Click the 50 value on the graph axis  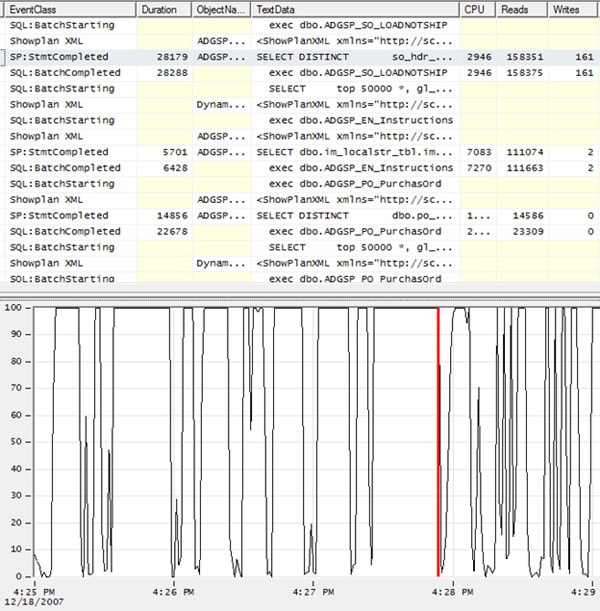[x=16, y=442]
